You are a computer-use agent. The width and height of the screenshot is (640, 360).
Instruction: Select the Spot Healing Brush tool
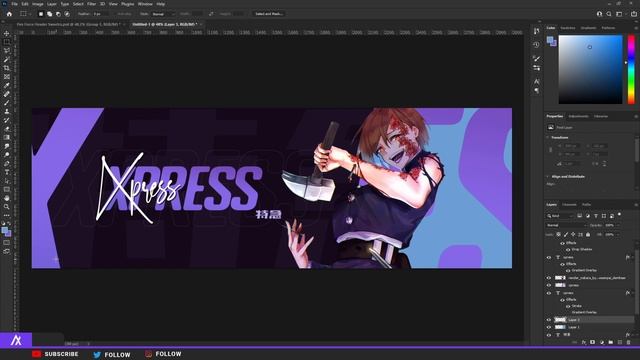tap(7, 94)
